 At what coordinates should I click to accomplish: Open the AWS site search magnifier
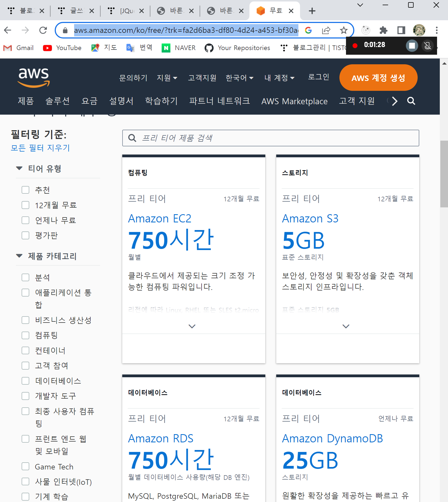click(411, 101)
